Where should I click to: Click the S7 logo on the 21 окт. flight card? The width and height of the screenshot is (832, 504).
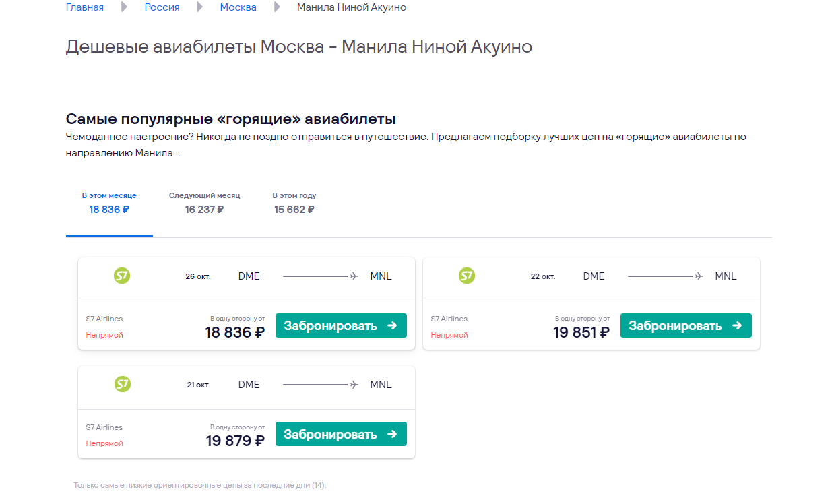coord(122,384)
